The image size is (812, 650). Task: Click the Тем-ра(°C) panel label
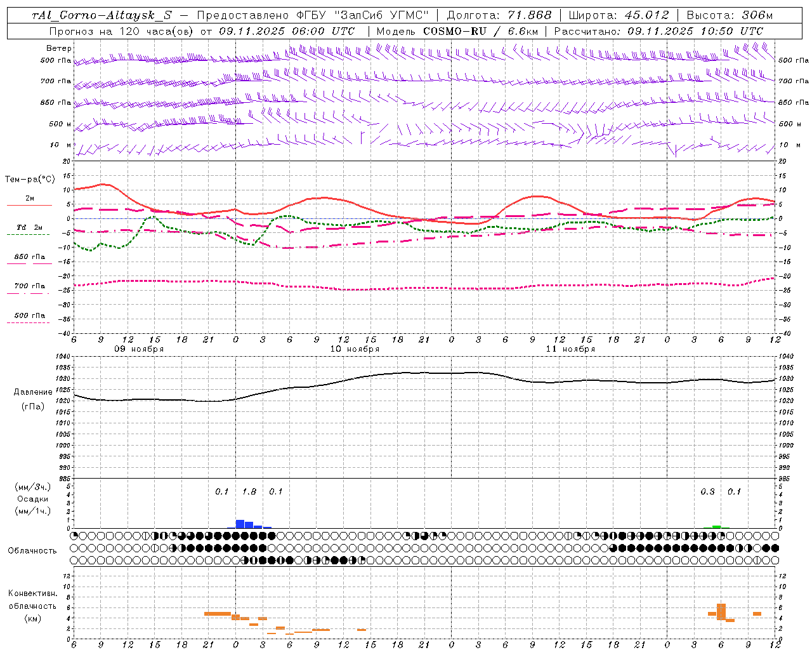(30, 180)
